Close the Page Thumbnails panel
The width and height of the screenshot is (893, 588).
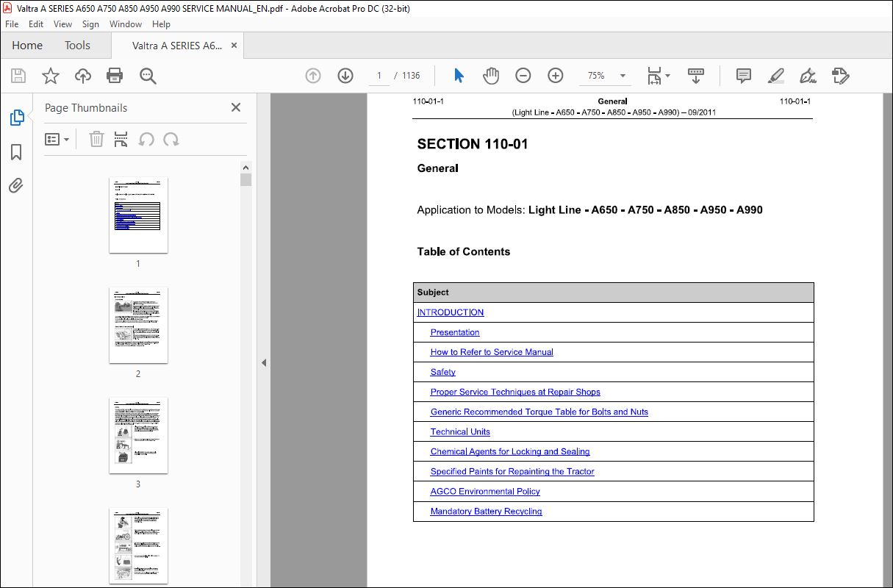(236, 107)
